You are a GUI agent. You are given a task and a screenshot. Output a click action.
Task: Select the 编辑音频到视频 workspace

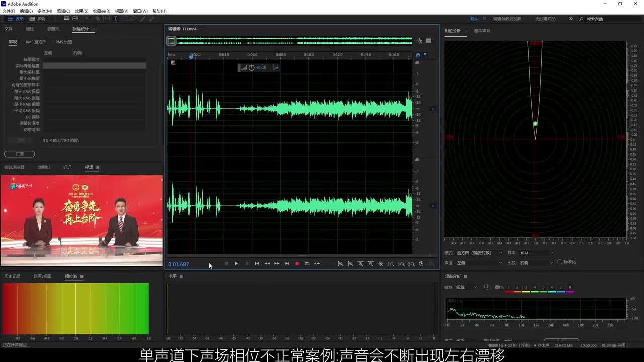point(507,19)
